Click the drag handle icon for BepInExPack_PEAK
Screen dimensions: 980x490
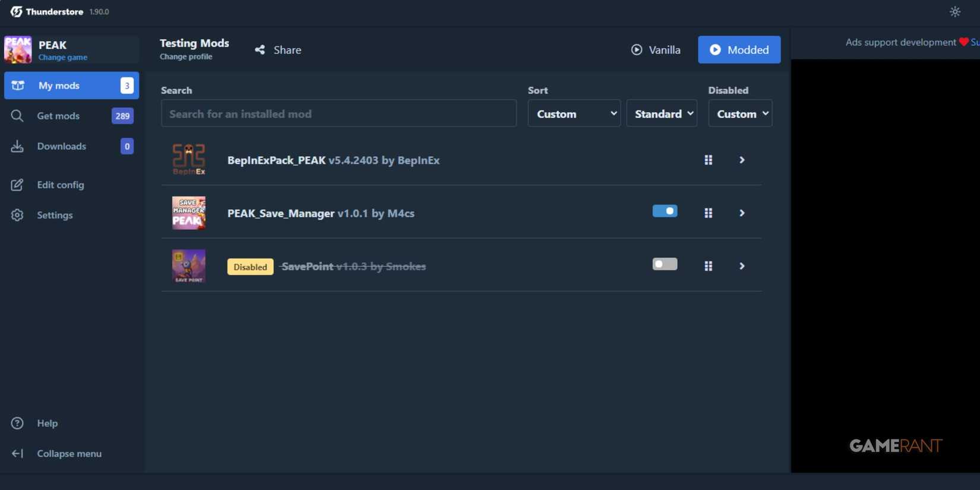click(708, 160)
